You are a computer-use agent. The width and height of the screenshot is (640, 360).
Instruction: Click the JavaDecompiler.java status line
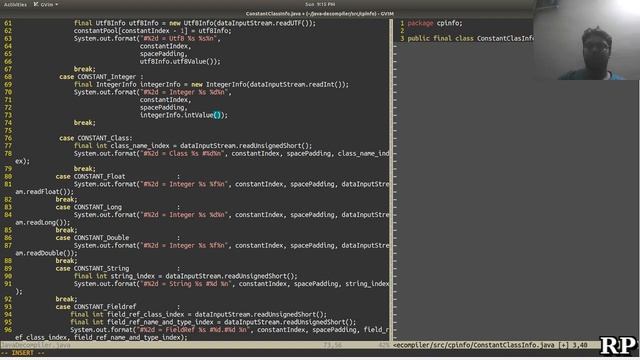[195, 345]
